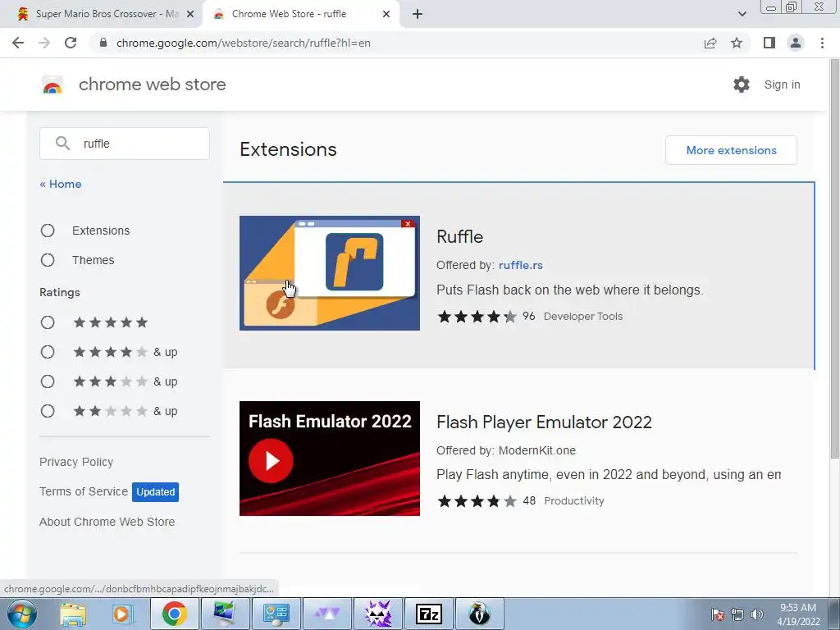Click the forward navigation arrow
840x630 pixels.
pyautogui.click(x=44, y=43)
